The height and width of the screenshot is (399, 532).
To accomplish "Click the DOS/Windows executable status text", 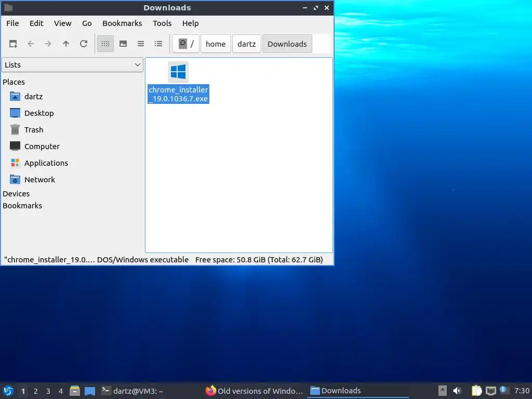I will click(142, 260).
